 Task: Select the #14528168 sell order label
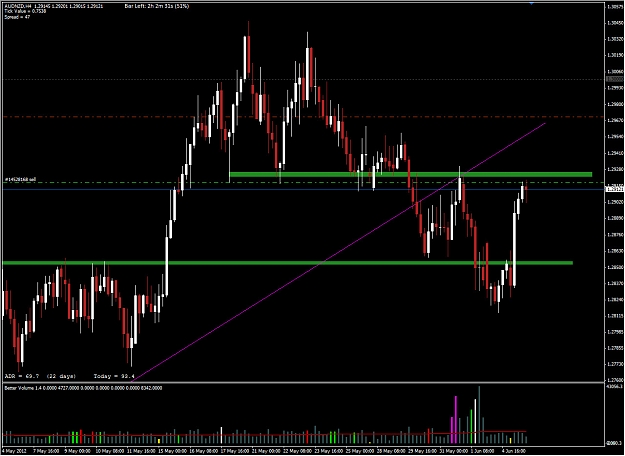(20, 179)
